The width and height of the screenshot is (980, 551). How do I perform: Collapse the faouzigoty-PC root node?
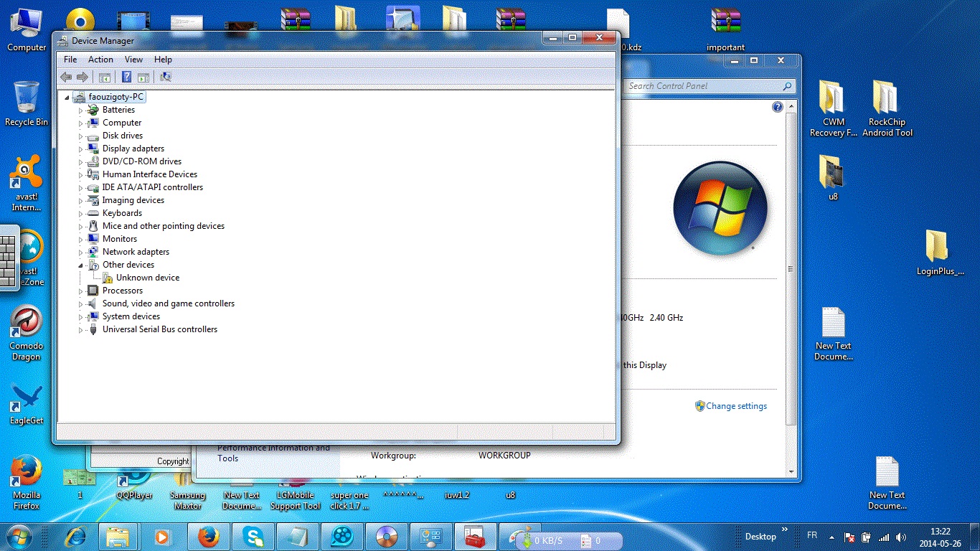pos(67,98)
